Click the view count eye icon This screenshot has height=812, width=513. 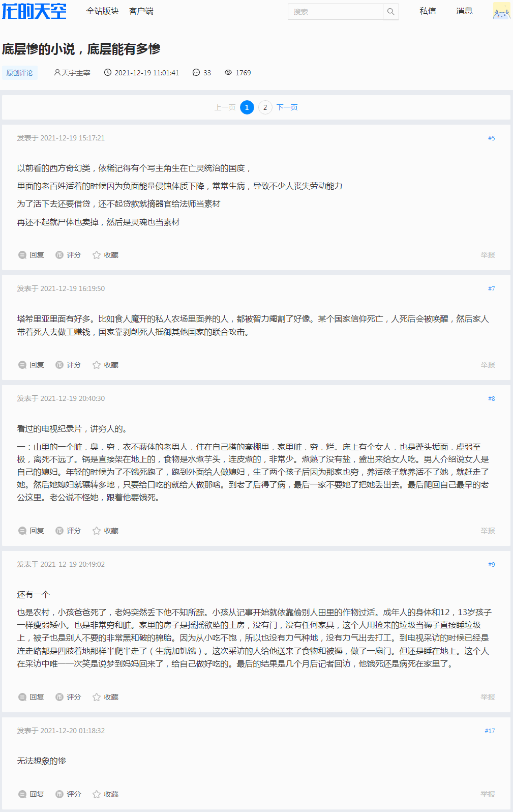[228, 73]
